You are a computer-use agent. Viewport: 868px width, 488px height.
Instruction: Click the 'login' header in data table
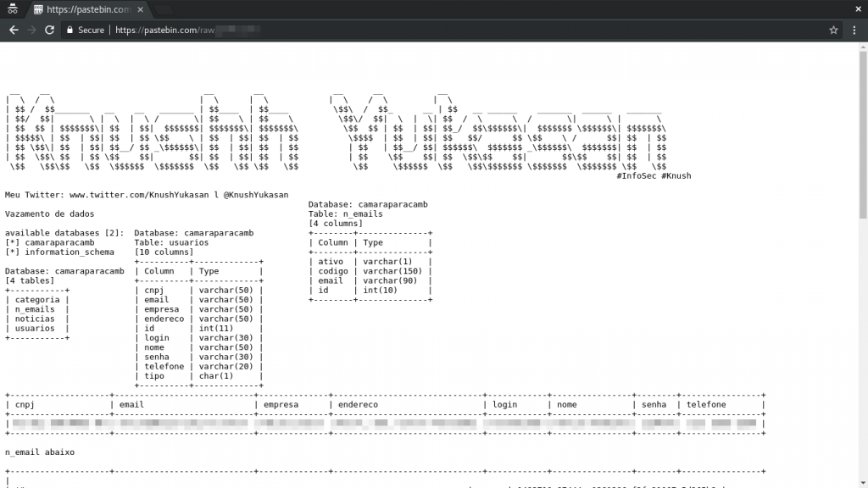(505, 404)
